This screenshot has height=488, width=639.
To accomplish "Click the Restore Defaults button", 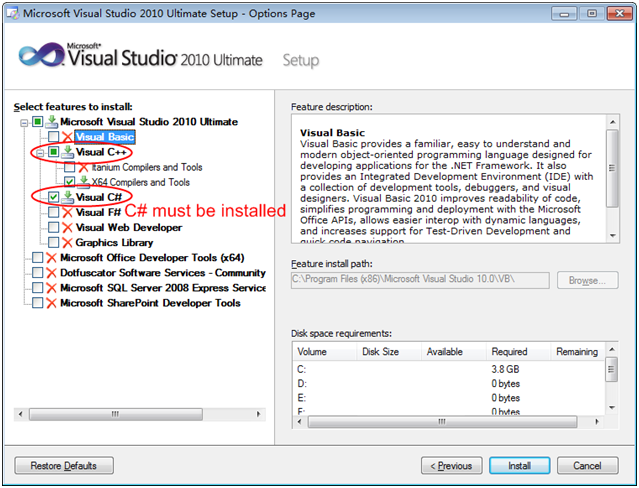I will click(x=64, y=466).
